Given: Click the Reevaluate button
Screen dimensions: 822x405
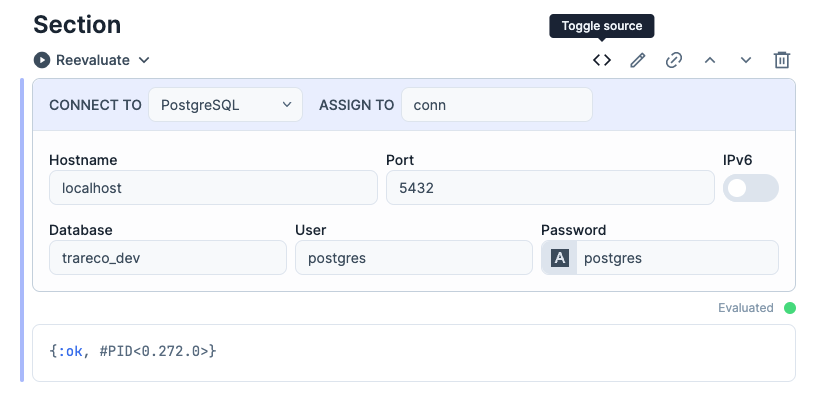Looking at the screenshot, I should coord(92,60).
